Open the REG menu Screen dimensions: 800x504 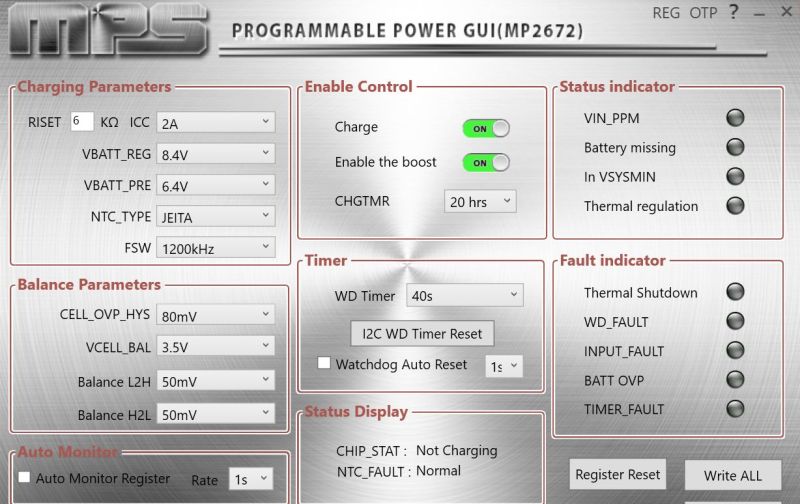(x=666, y=13)
